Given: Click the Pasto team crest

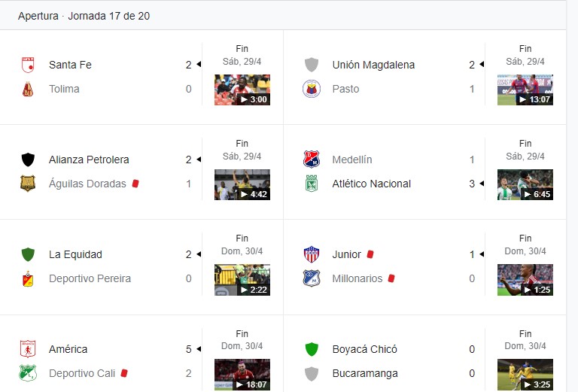Looking at the screenshot, I should pos(312,89).
